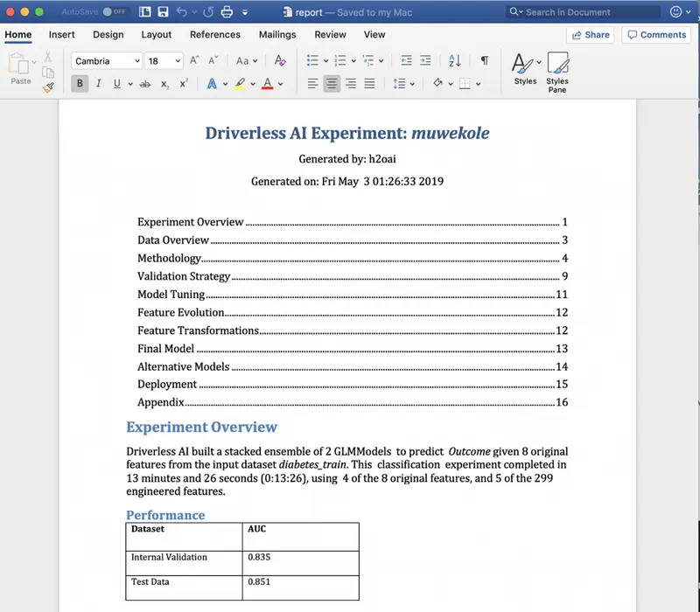700x612 pixels.
Task: Click the Paste button
Action: (21, 69)
